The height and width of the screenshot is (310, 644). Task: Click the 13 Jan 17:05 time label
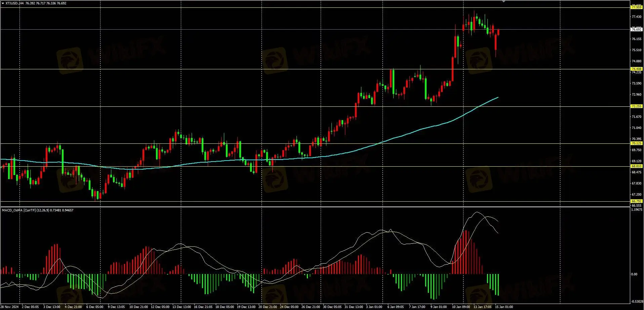(482, 307)
